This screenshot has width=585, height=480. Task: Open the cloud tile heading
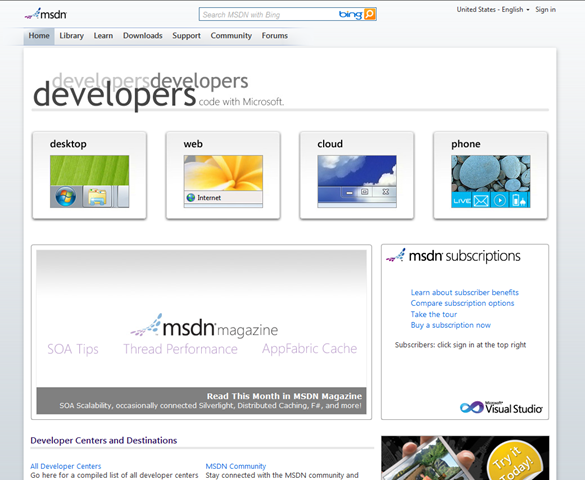tap(330, 144)
